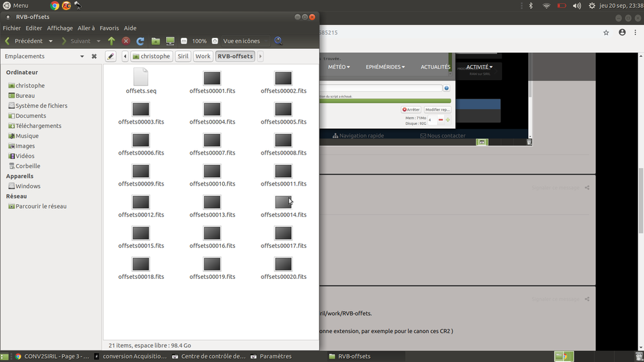Open Téléchargements in the sidebar
This screenshot has height=362, width=644.
coord(35,126)
